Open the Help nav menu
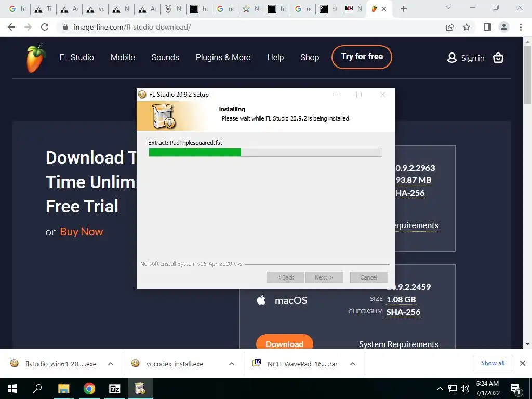532x399 pixels. pyautogui.click(x=275, y=57)
